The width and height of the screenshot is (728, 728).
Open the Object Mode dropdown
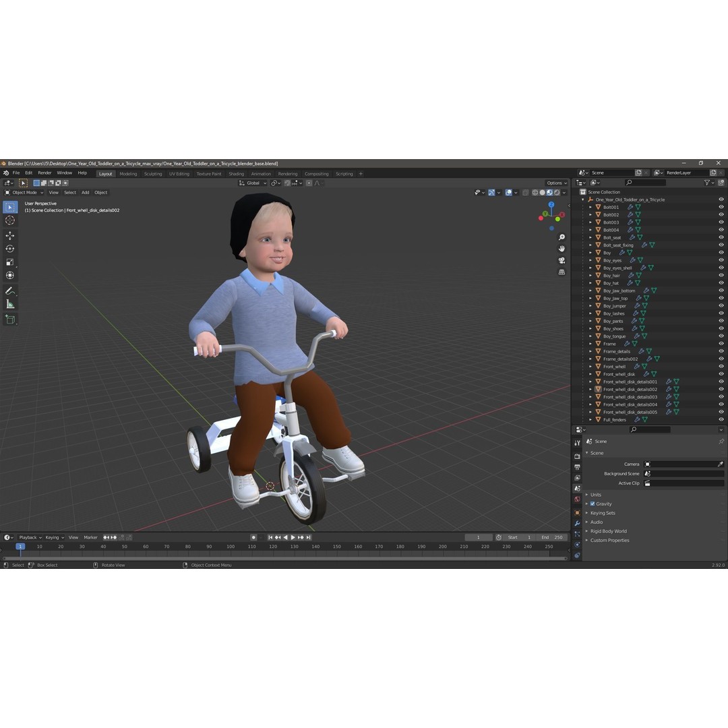click(24, 192)
